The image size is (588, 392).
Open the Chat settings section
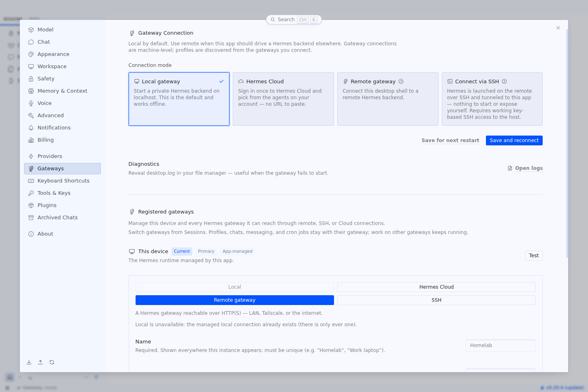click(62, 42)
